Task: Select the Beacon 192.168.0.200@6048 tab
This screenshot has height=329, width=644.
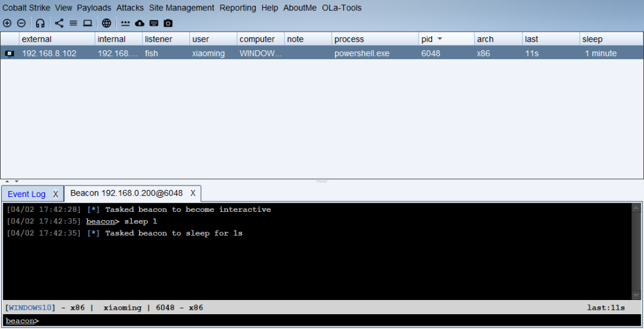Action: tap(126, 193)
